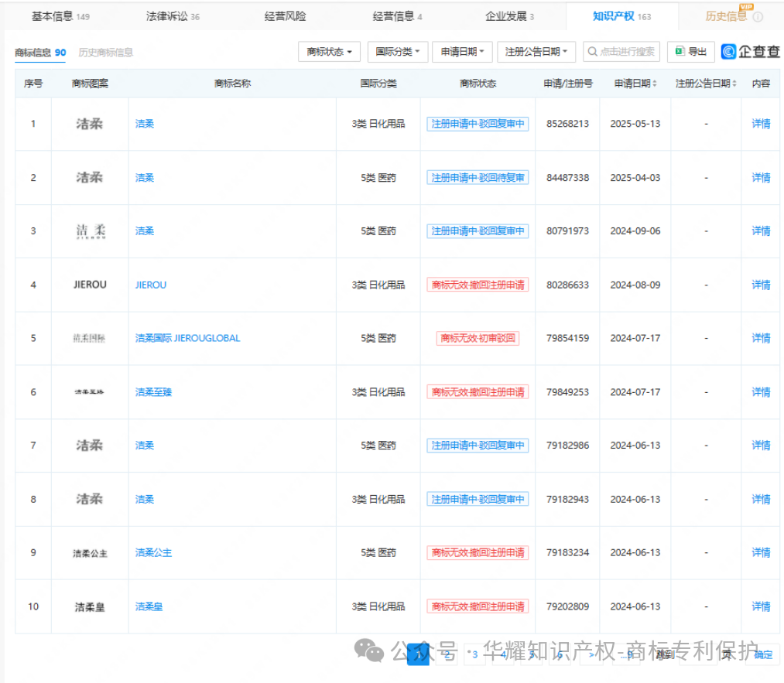Switch to the 经营信息 tab
The height and width of the screenshot is (683, 784).
click(398, 16)
